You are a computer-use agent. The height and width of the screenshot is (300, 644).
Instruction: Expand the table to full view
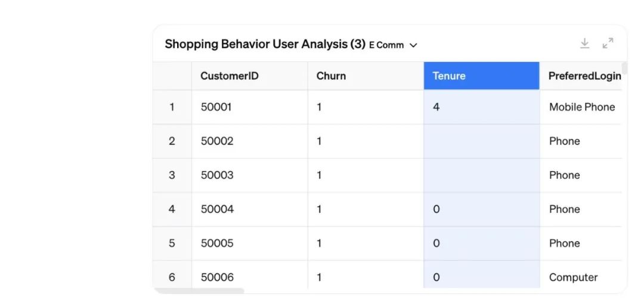[608, 43]
